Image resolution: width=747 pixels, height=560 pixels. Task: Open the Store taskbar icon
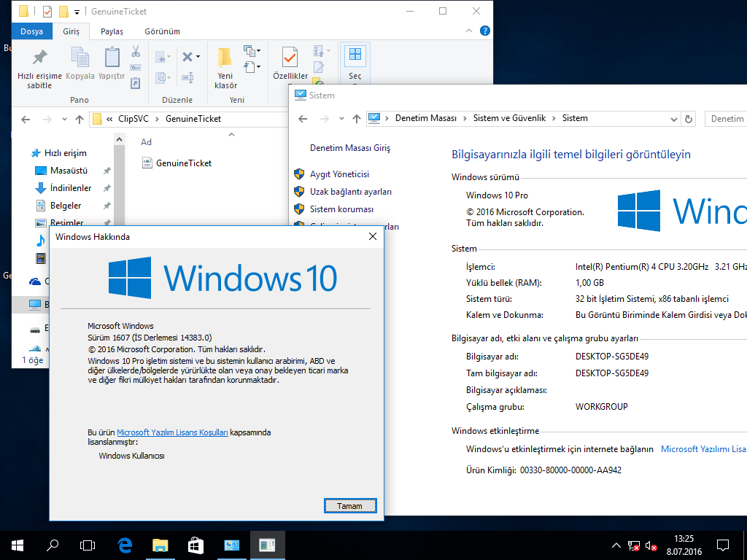196,545
